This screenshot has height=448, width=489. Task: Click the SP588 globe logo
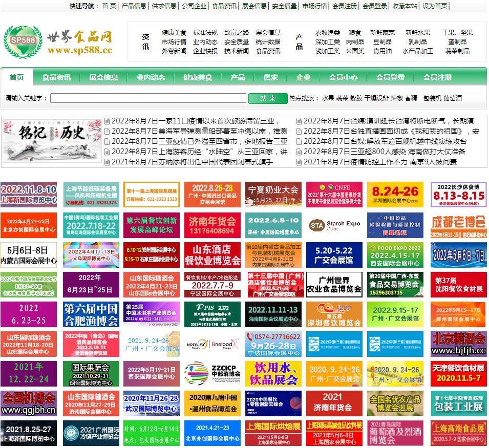(23, 42)
